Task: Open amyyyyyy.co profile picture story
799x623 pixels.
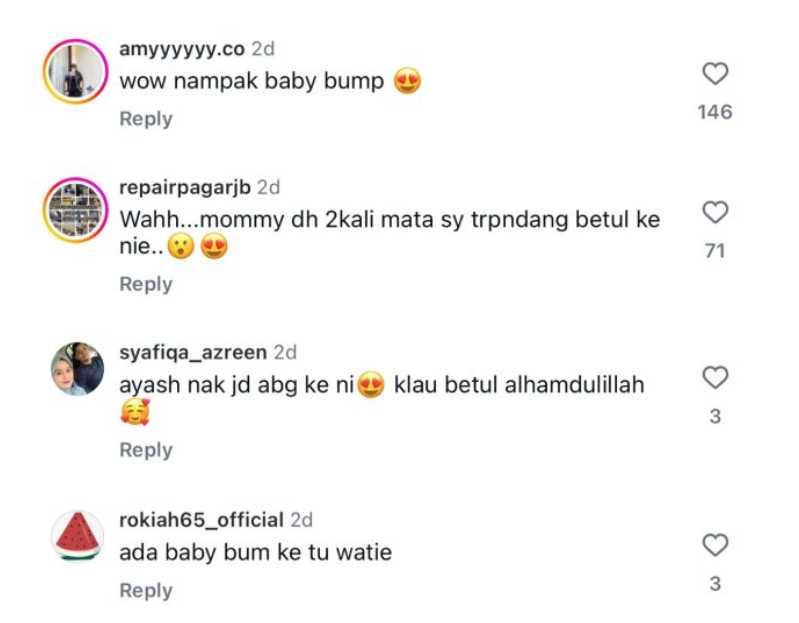Action: [75, 71]
